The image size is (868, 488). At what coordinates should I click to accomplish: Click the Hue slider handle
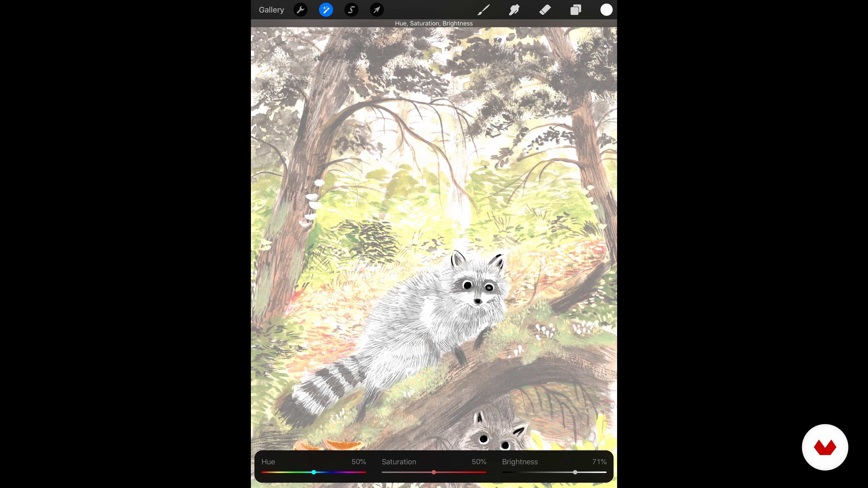(x=314, y=472)
